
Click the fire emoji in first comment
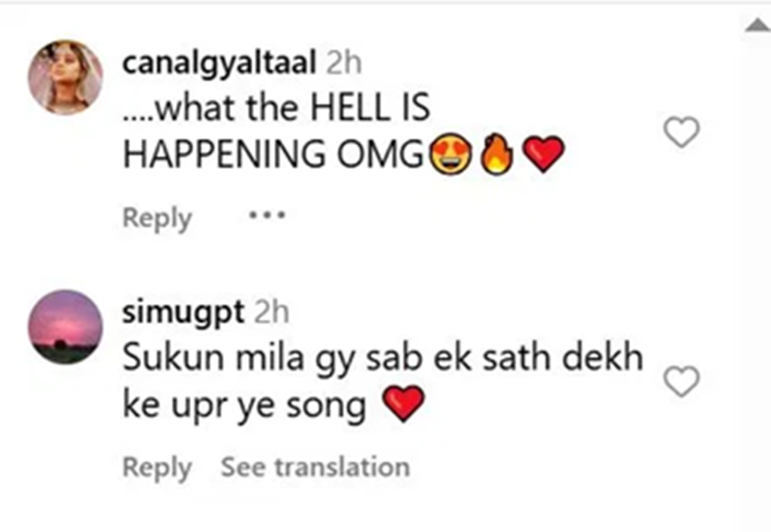497,155
